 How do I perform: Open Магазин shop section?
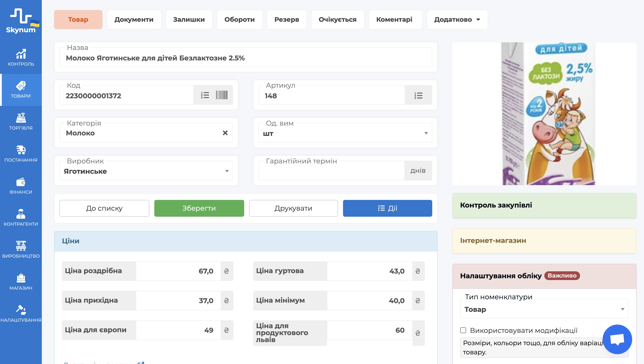coord(21,282)
